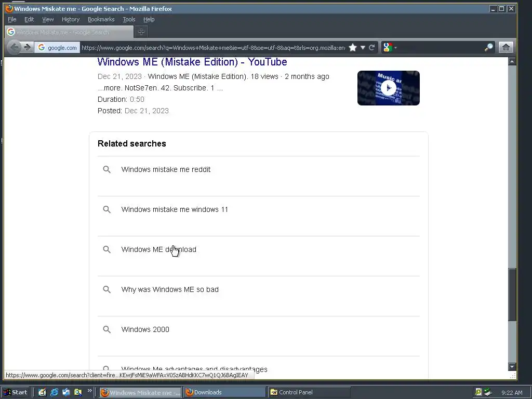The width and height of the screenshot is (532, 399).
Task: Reload the current page
Action: click(x=372, y=47)
